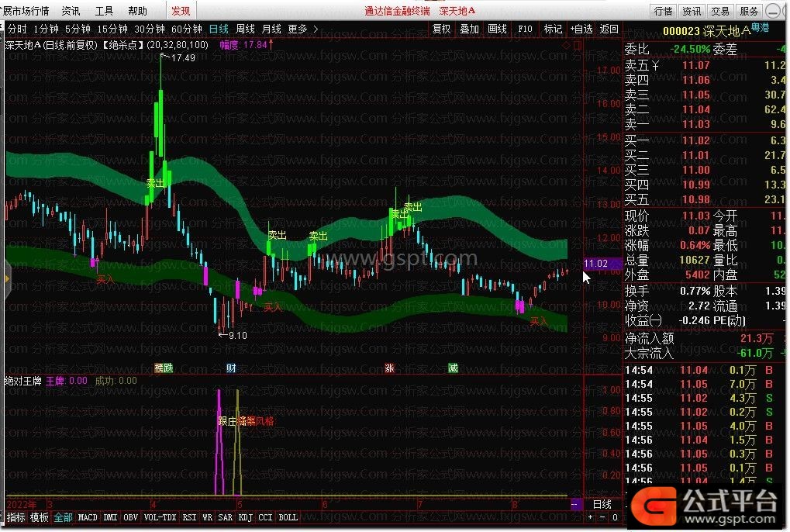The image size is (790, 532).
Task: Open the 指标 indicator tab
Action: pos(16,517)
